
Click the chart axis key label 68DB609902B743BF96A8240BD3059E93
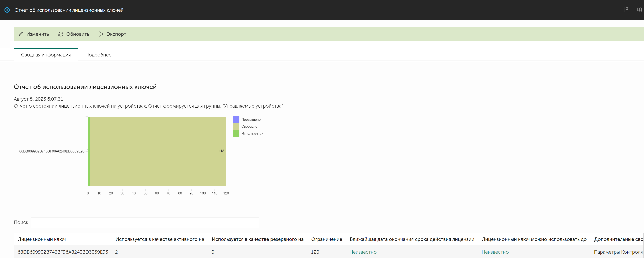pos(52,151)
